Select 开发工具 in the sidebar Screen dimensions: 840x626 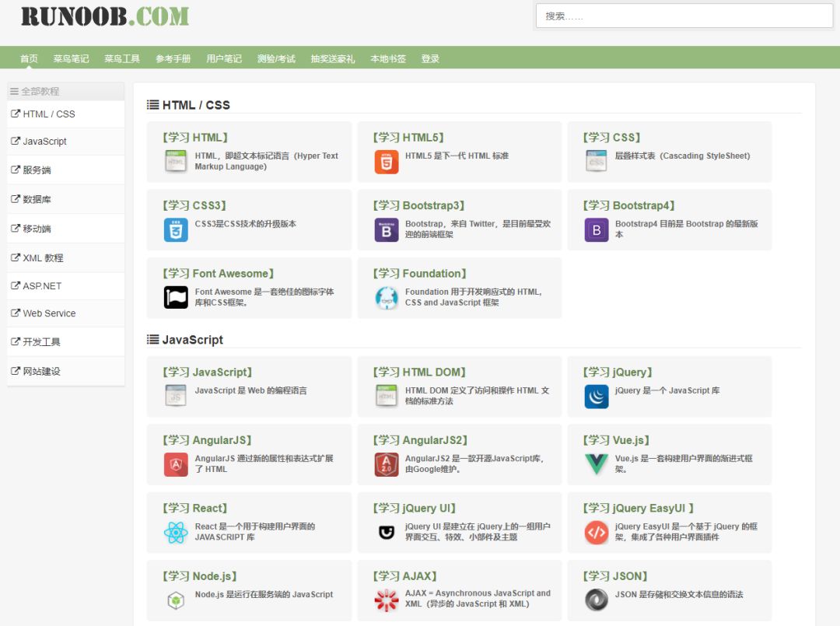[66, 341]
